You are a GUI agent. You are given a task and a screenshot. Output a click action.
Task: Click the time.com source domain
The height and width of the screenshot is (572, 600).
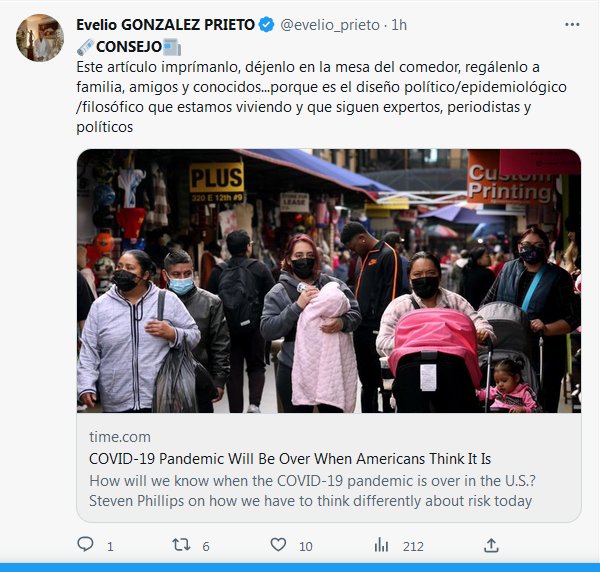coord(120,437)
